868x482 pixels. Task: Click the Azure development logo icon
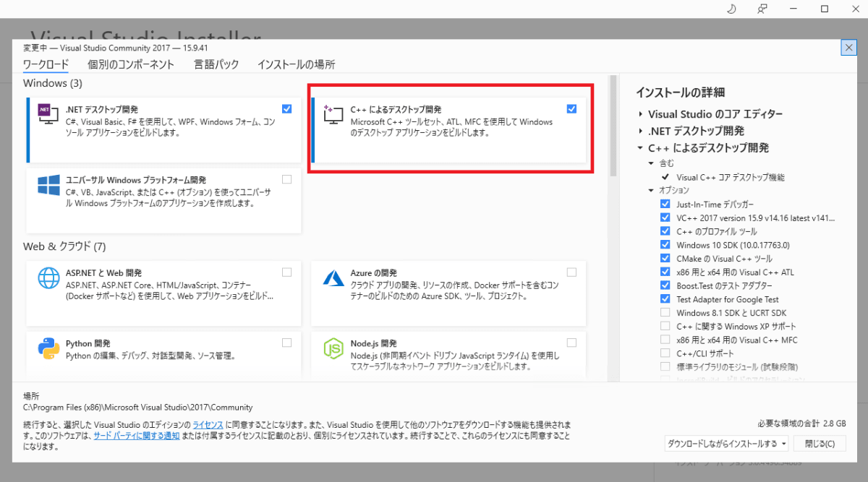pos(333,278)
